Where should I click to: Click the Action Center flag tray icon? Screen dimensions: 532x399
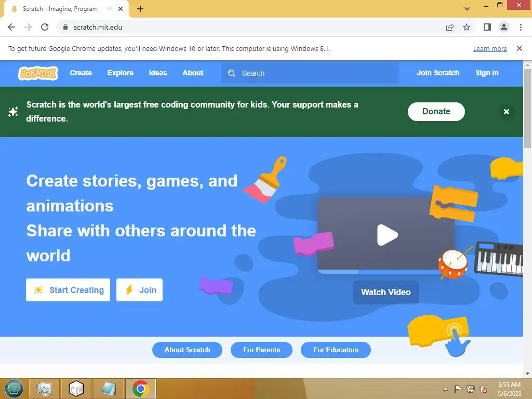pos(458,389)
